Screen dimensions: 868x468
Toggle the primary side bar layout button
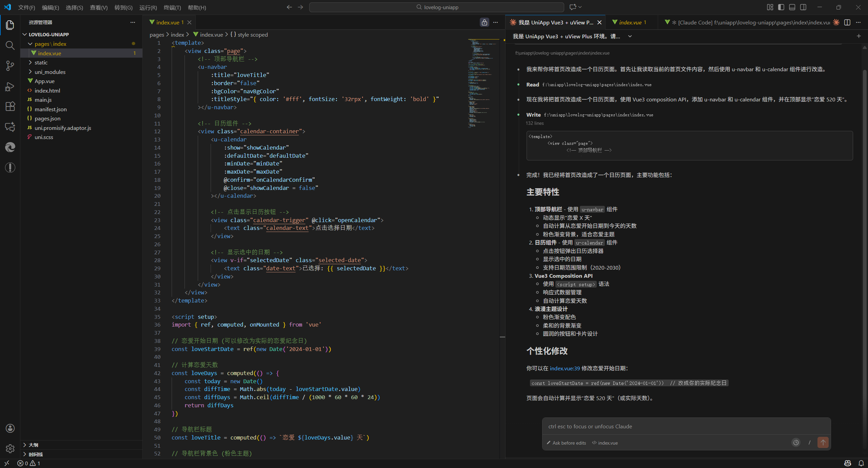(x=781, y=7)
